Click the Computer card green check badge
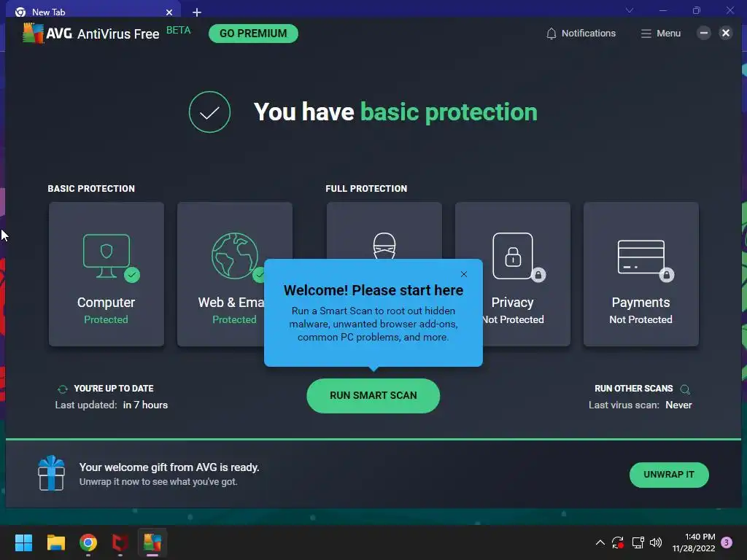This screenshot has width=747, height=560. (x=132, y=275)
